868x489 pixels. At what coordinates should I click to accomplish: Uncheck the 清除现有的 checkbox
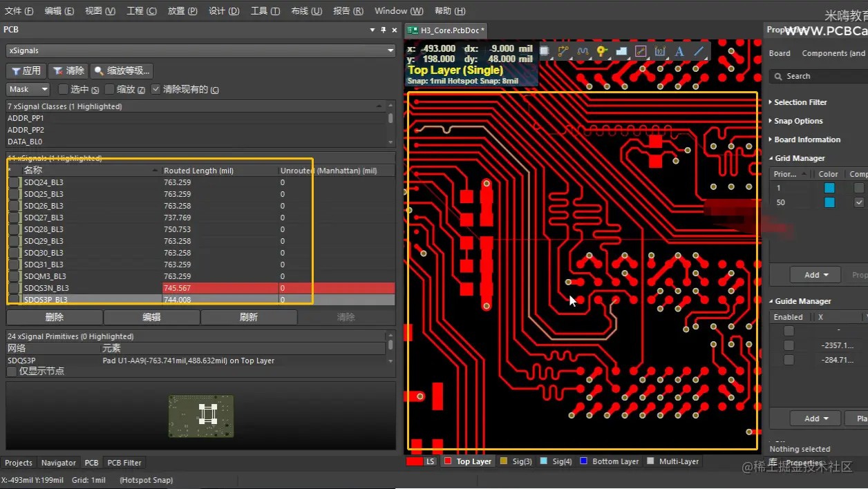click(155, 89)
